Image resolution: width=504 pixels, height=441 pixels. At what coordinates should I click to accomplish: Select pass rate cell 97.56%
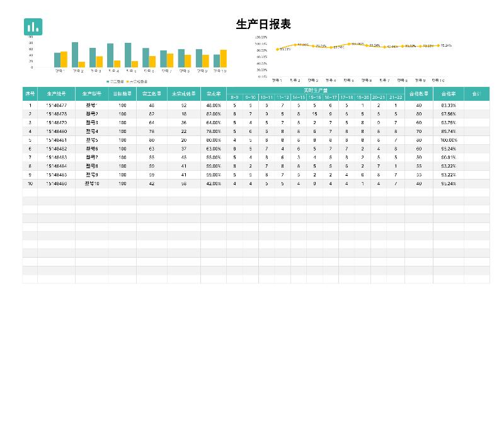tap(449, 114)
